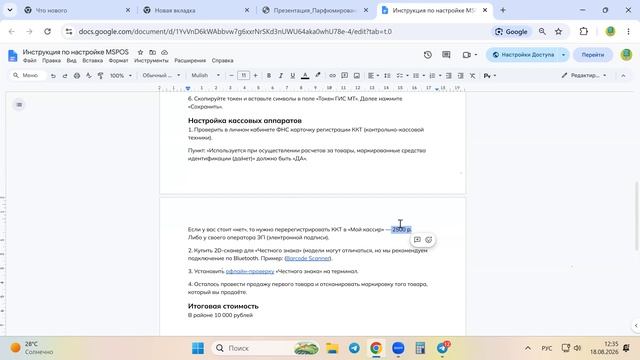Click the Print icon in toolbar
This screenshot has width=640, height=360.
(77, 76)
